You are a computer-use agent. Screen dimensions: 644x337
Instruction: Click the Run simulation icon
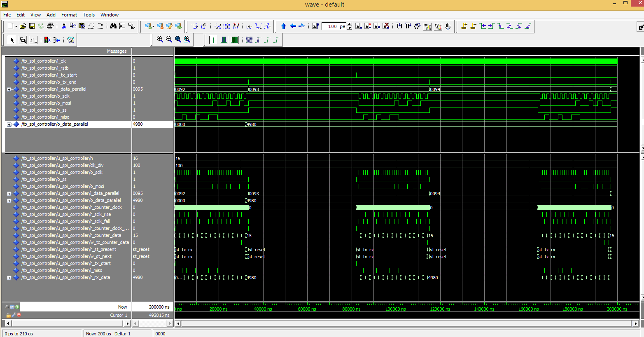pyautogui.click(x=359, y=26)
